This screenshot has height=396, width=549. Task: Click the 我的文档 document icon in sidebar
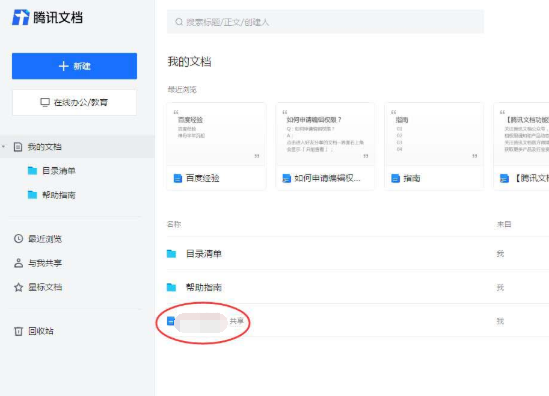click(18, 147)
